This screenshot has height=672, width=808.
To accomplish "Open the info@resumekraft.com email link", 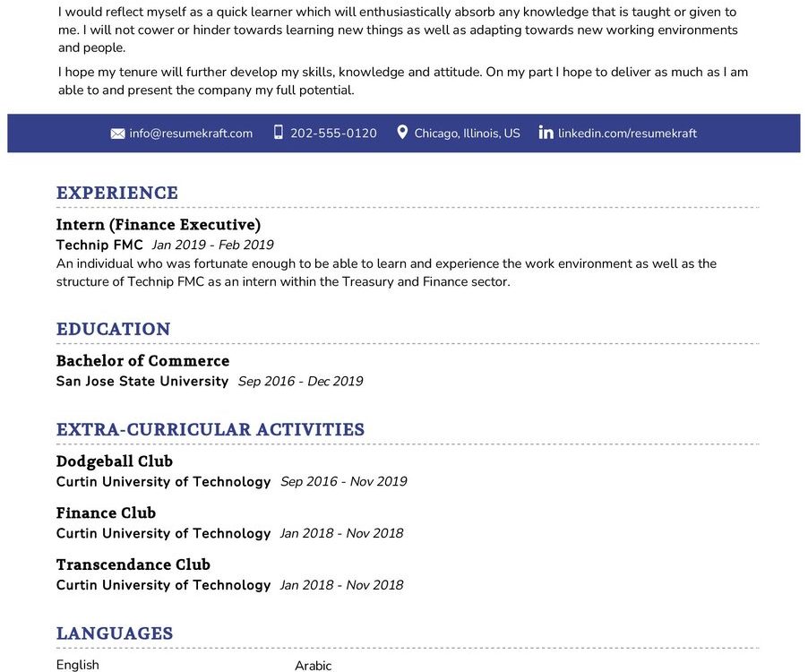I will pyautogui.click(x=191, y=134).
